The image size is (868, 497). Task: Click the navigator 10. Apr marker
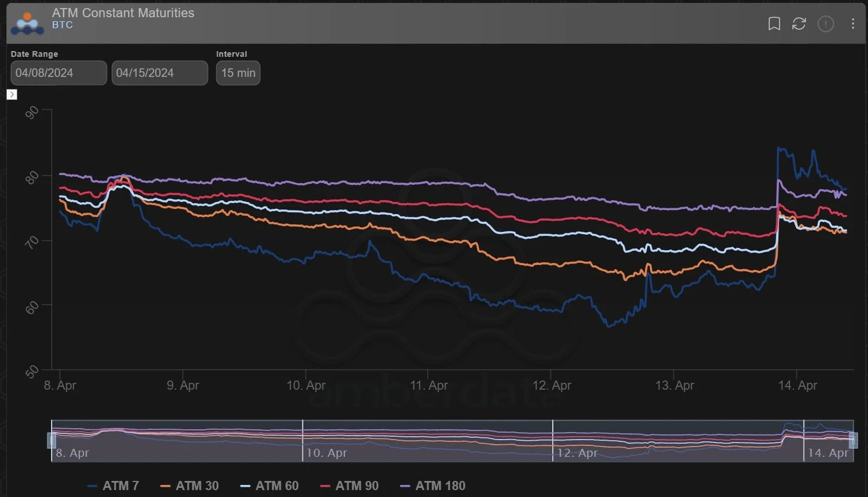(326, 453)
